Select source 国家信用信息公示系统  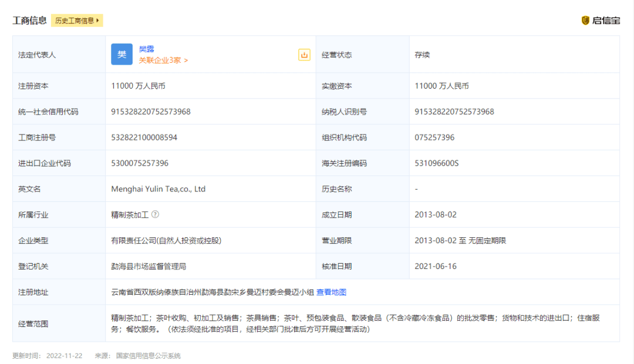click(x=148, y=356)
